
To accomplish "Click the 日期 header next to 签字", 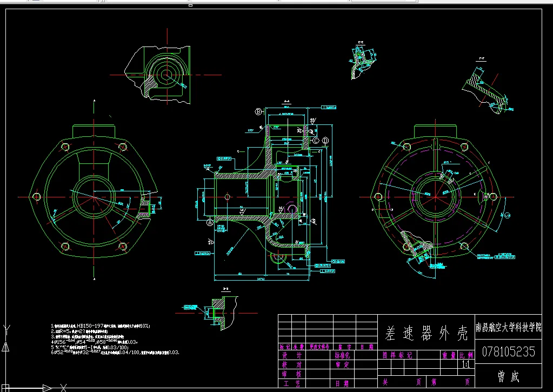I will pos(367,347).
